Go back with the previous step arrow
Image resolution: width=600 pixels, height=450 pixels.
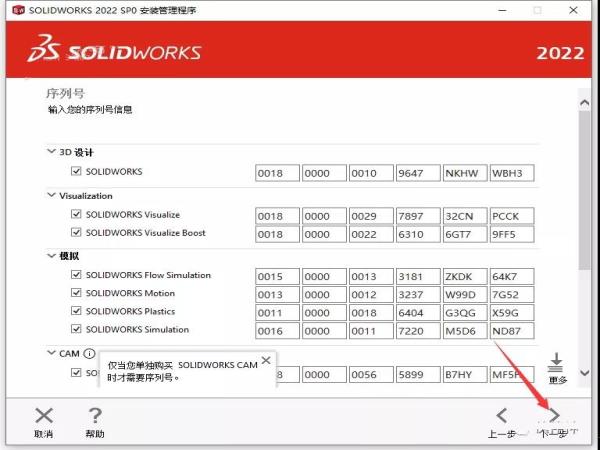[x=502, y=416]
